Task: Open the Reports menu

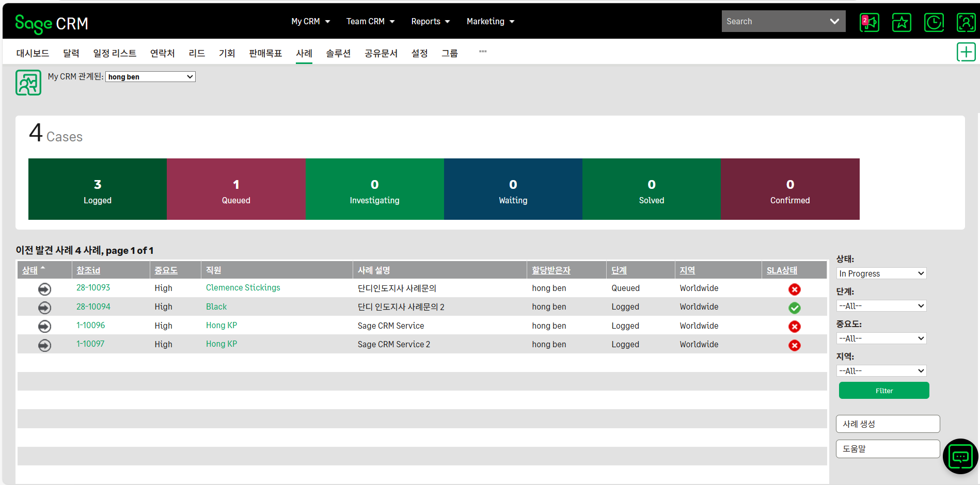Action: click(x=430, y=21)
